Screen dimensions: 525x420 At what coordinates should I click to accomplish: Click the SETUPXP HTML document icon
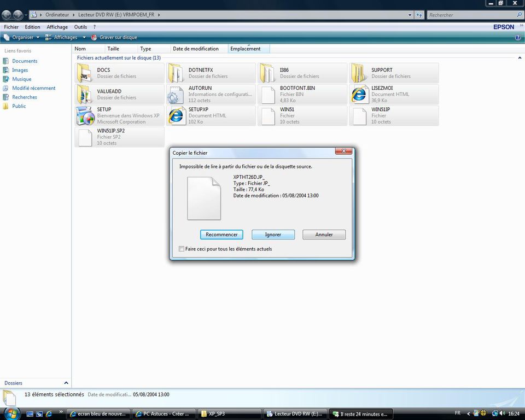tap(176, 115)
